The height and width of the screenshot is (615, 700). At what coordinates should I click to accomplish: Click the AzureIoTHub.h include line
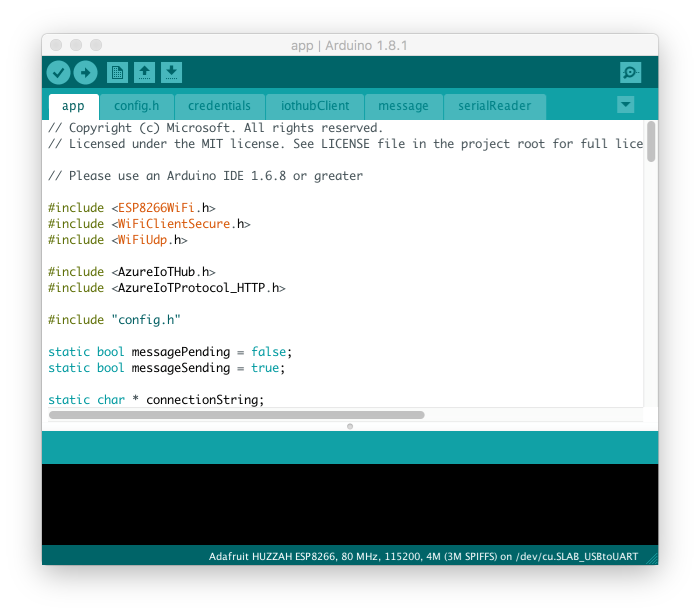coord(132,271)
